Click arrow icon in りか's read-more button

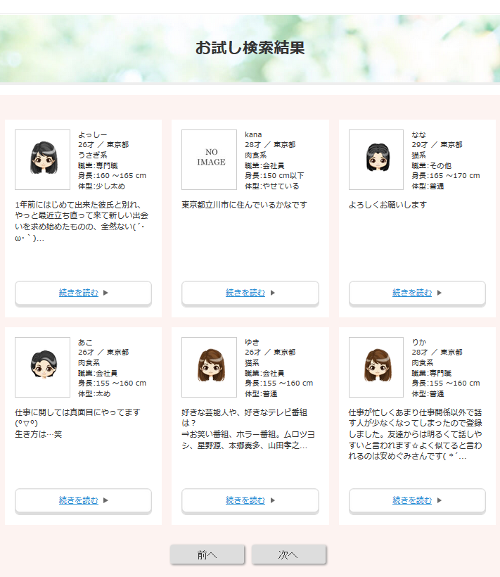pos(439,500)
